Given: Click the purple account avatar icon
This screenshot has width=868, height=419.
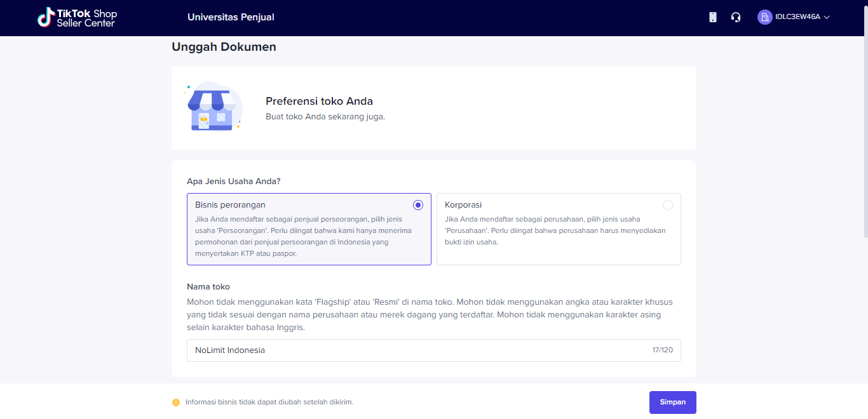Looking at the screenshot, I should point(764,17).
